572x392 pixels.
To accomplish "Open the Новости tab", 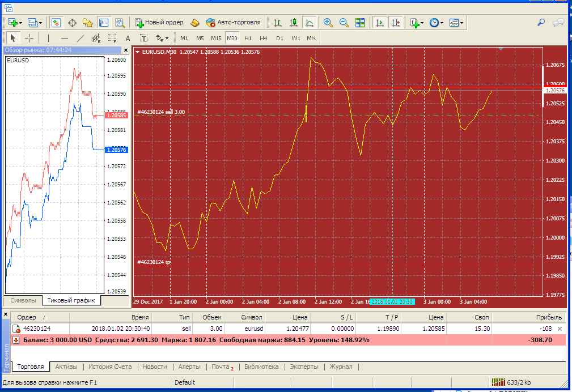I will [x=155, y=367].
